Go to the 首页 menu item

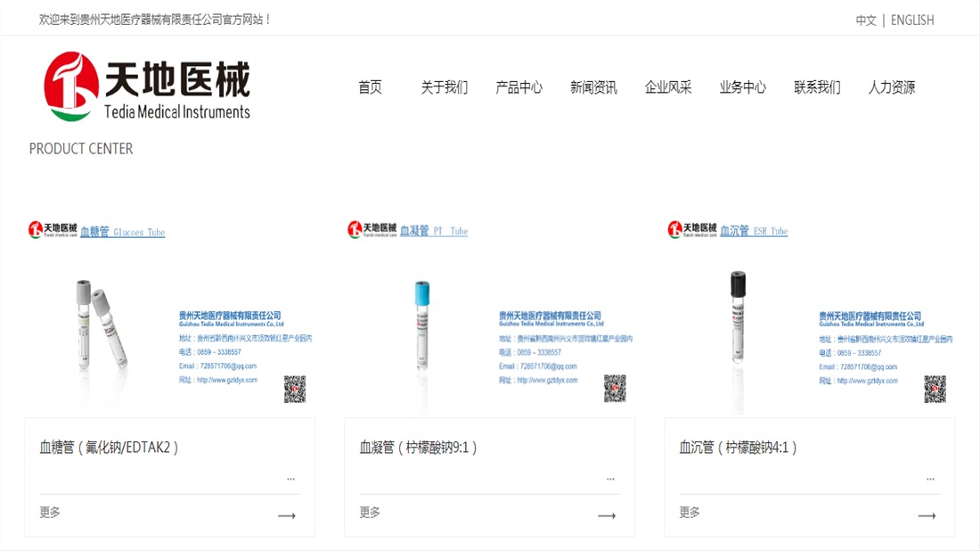point(370,87)
